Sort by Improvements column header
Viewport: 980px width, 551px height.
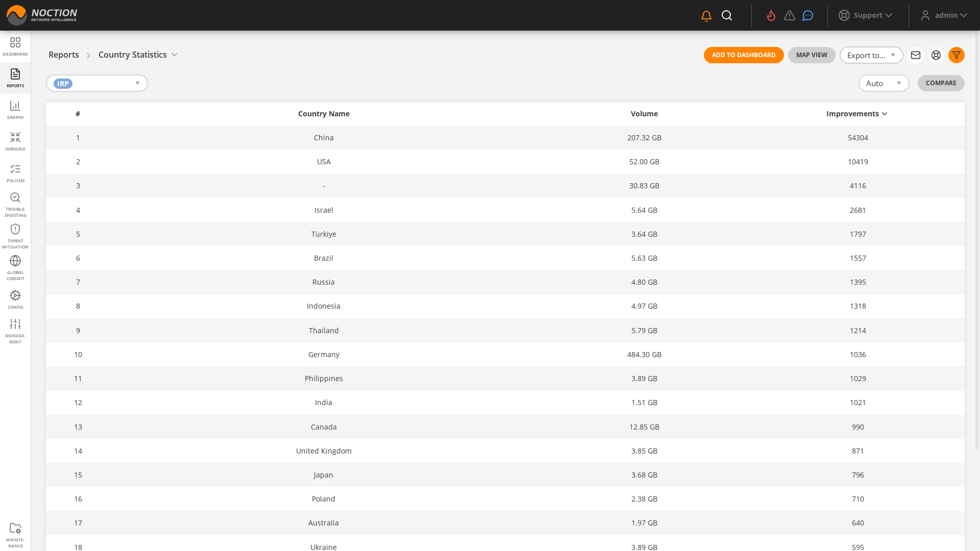click(856, 114)
